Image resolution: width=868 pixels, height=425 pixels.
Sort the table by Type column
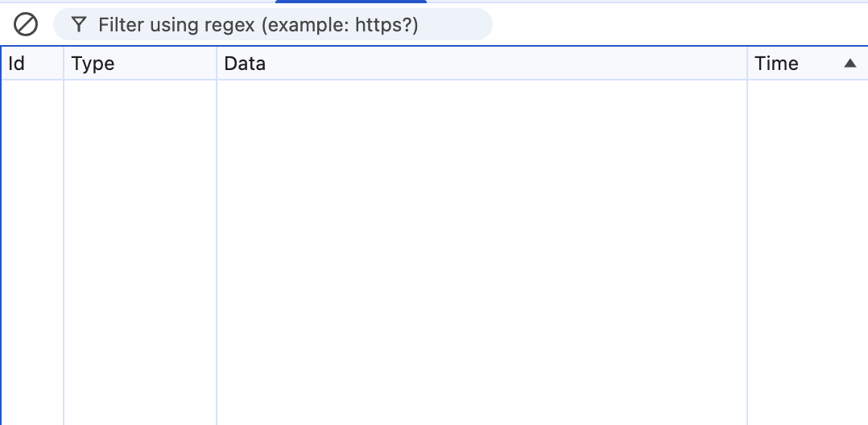tap(140, 63)
